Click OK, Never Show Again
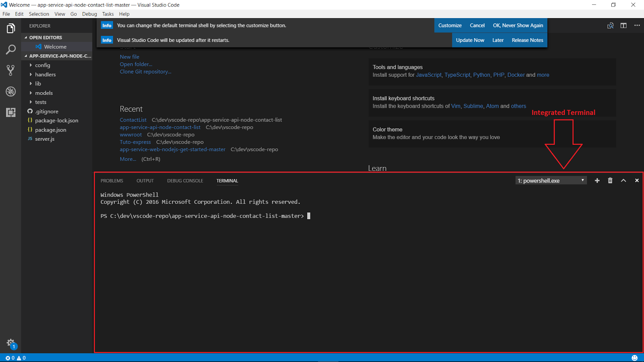 point(518,25)
